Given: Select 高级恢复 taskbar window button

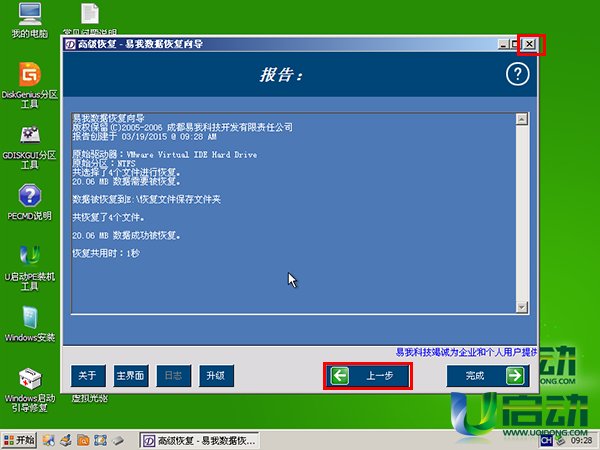Looking at the screenshot, I should pos(200,440).
